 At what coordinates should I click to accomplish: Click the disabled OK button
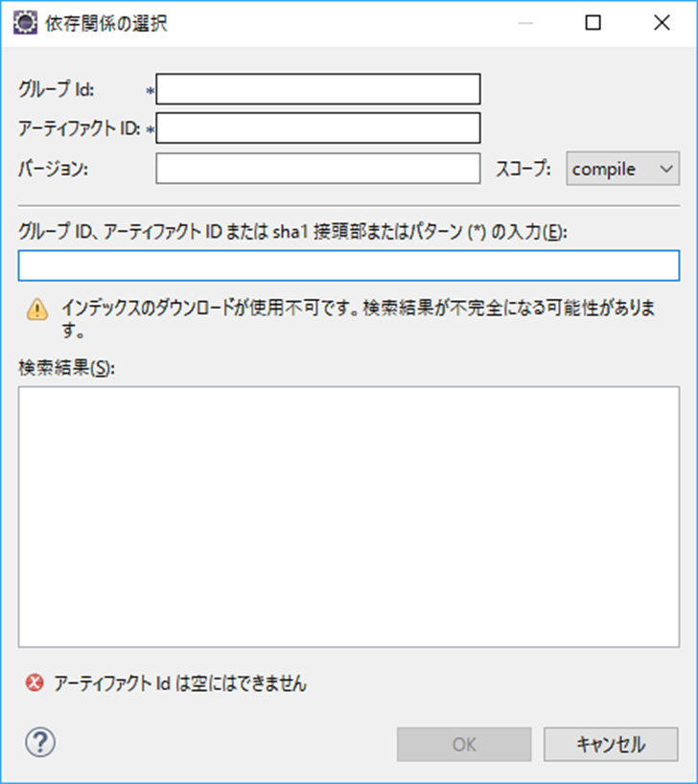(463, 745)
